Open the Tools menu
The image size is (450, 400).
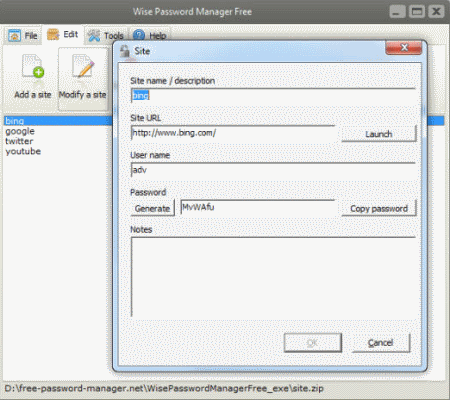106,35
